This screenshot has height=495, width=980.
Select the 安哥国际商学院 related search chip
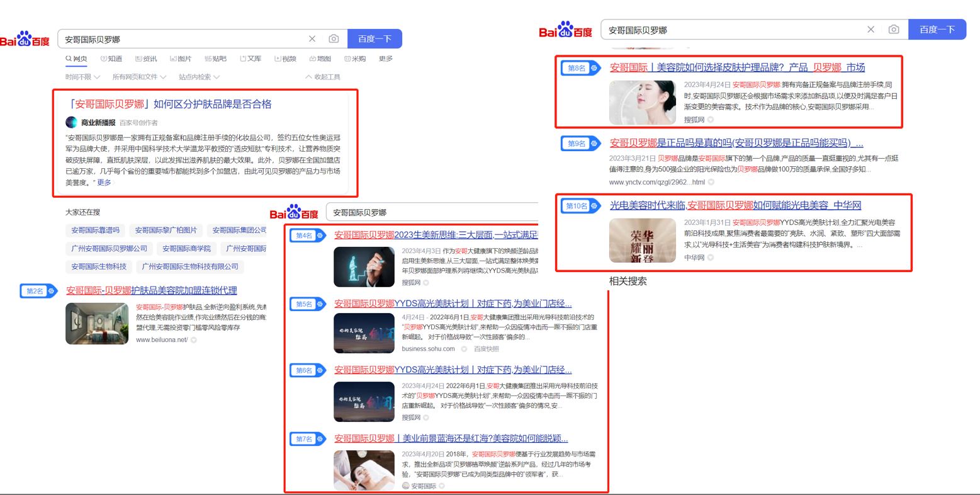tap(186, 249)
